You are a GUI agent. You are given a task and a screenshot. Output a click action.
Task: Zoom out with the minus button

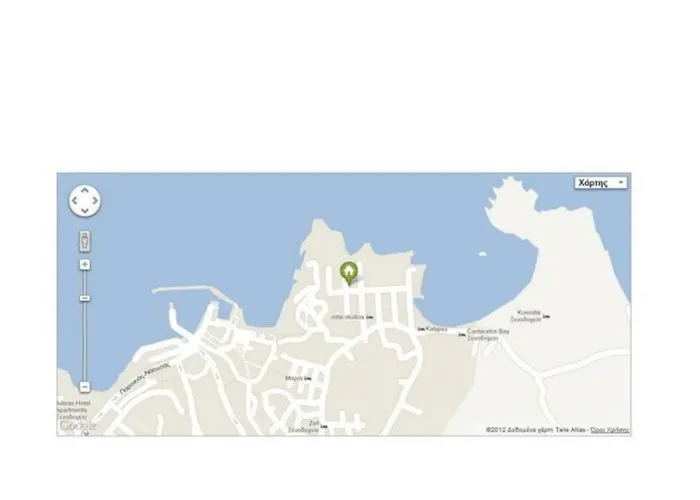[x=85, y=387]
